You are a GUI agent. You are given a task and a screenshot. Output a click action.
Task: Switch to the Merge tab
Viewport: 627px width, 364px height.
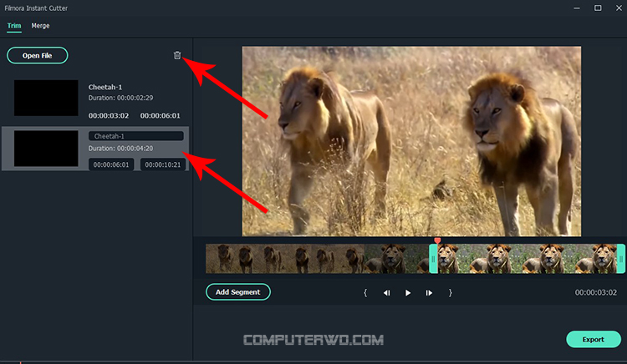point(40,26)
